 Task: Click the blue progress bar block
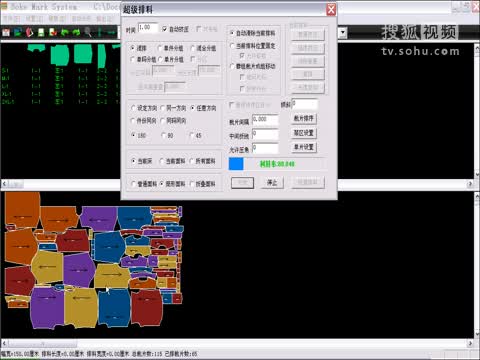(x=236, y=164)
